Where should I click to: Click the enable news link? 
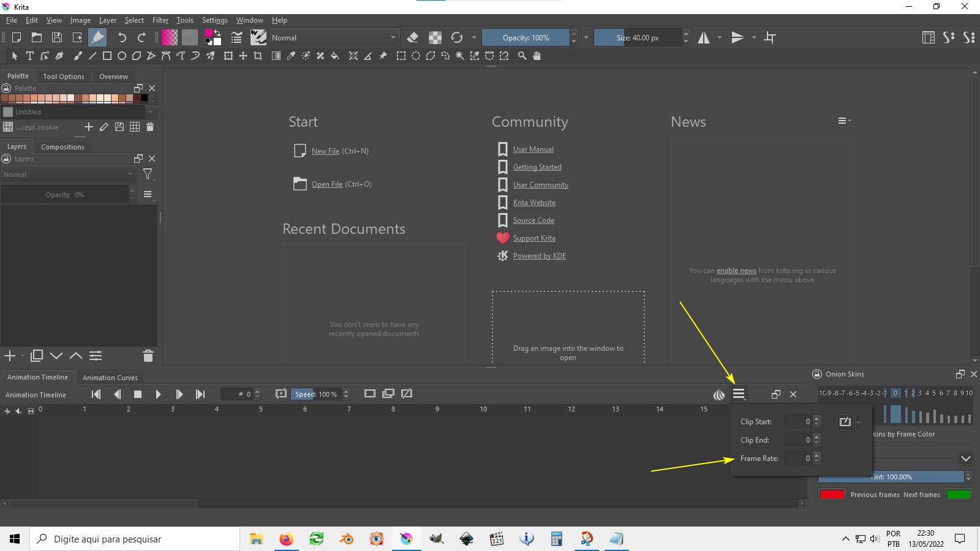(736, 271)
